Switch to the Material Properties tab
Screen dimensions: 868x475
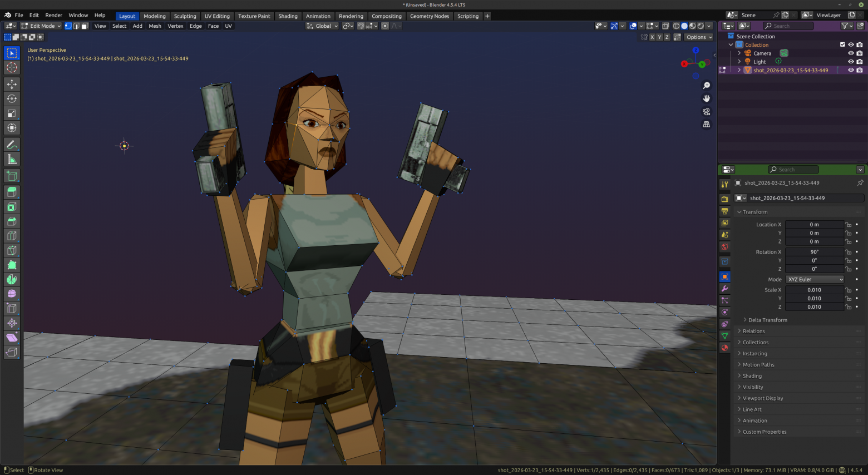[x=724, y=348]
